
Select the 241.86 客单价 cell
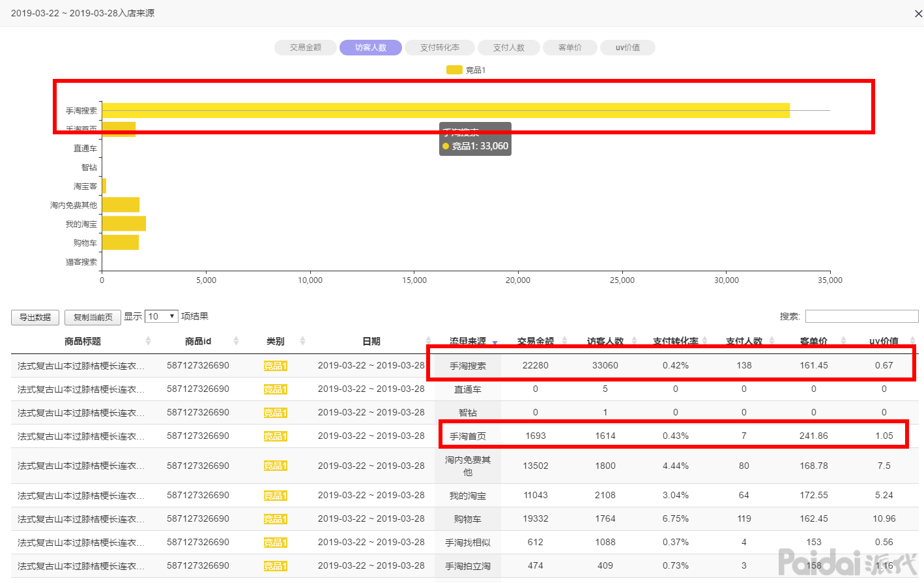point(814,436)
